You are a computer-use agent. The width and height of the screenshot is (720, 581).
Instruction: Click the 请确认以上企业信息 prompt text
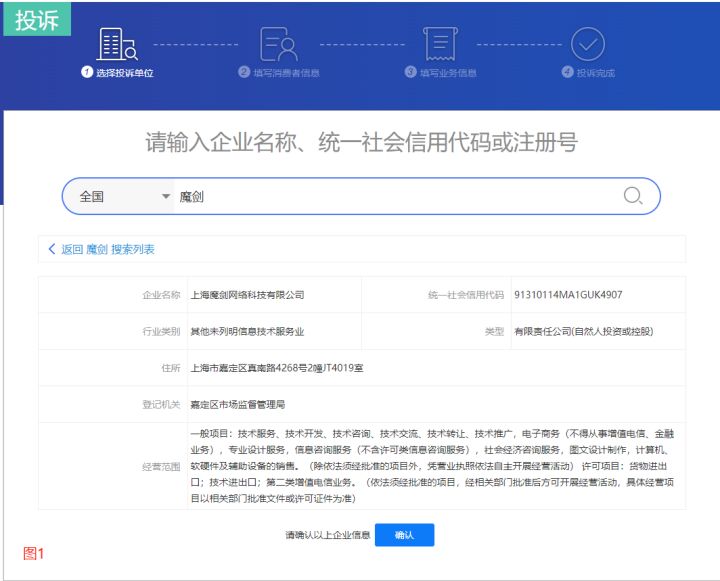tap(328, 535)
